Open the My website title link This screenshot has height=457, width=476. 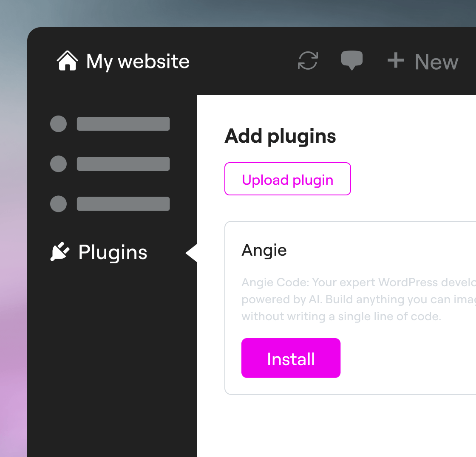[x=138, y=62]
